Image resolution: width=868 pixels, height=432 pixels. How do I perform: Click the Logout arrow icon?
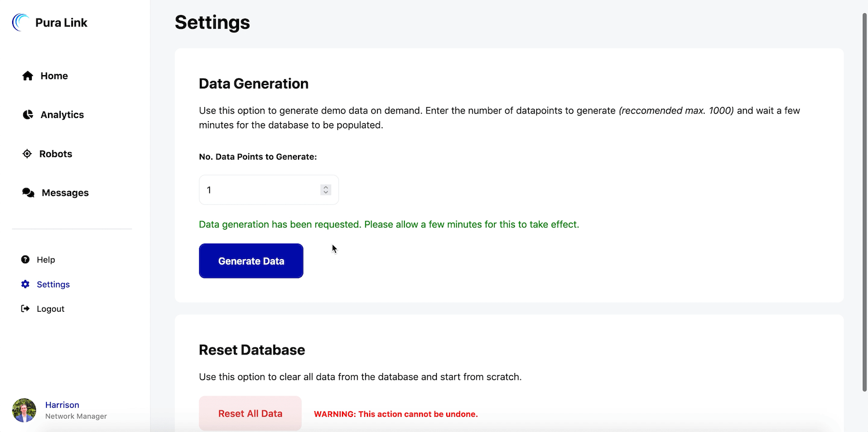point(24,308)
